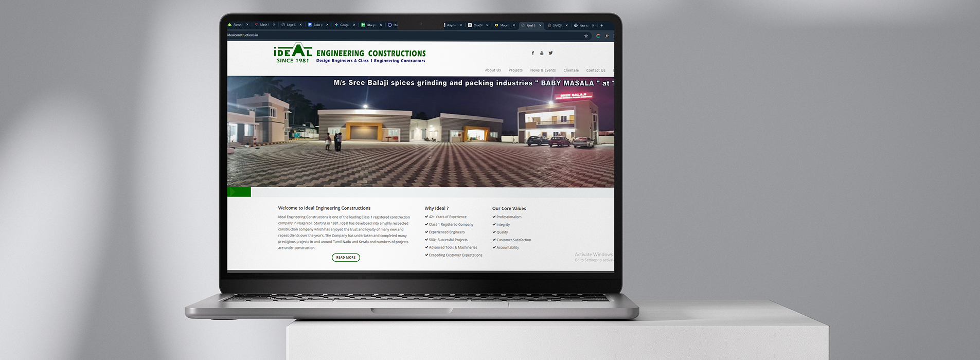Navigate to Contact Us page
This screenshot has height=360, width=980.
(596, 70)
